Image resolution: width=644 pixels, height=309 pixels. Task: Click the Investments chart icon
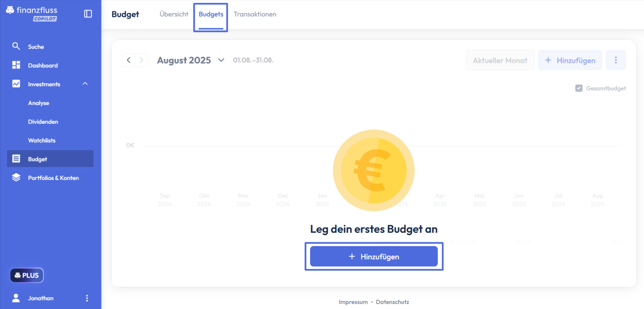[x=16, y=84]
